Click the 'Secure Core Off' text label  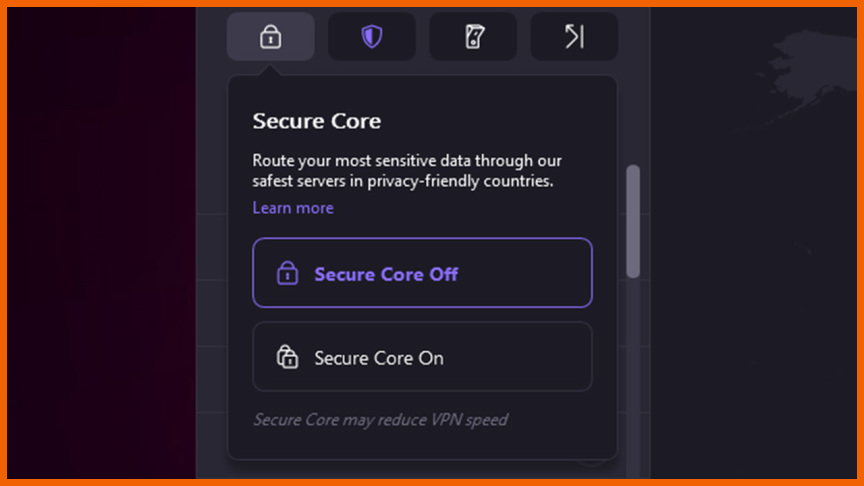coord(386,274)
